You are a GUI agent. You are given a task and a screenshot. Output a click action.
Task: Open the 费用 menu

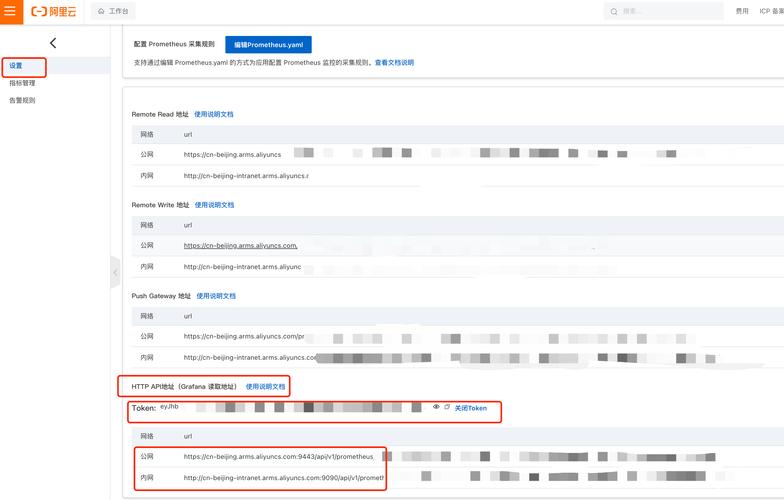point(742,11)
